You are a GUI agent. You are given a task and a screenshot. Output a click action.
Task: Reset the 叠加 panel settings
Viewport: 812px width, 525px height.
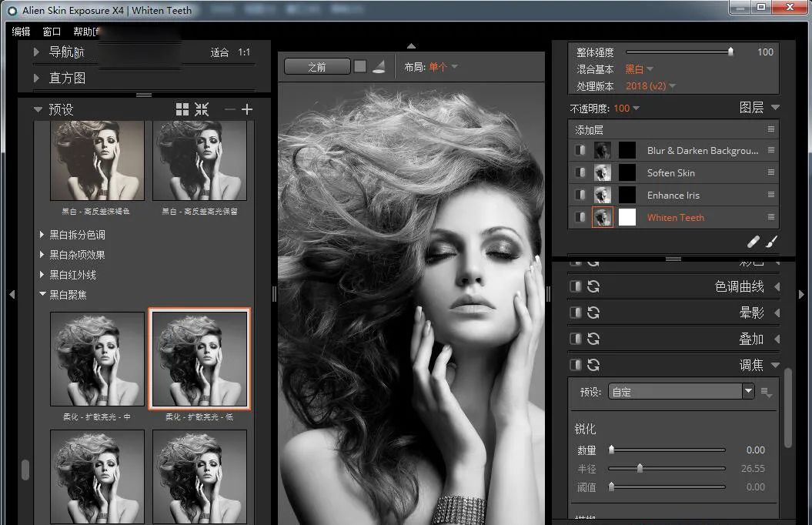(593, 339)
